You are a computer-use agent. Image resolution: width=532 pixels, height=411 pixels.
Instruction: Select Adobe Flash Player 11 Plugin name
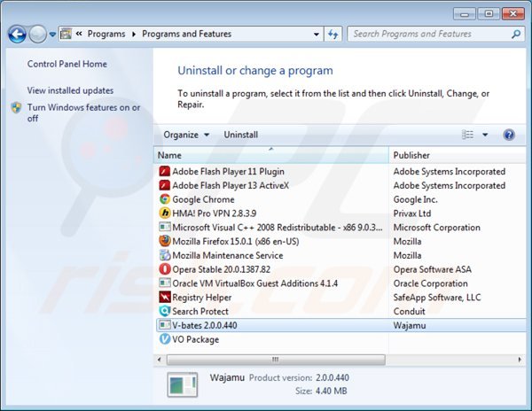pos(228,172)
